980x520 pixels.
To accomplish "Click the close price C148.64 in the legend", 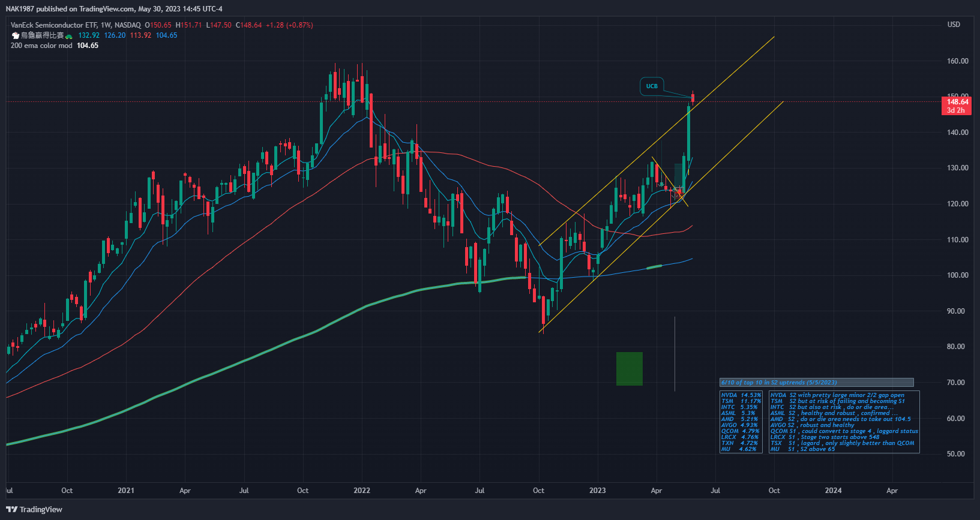I will pos(248,25).
